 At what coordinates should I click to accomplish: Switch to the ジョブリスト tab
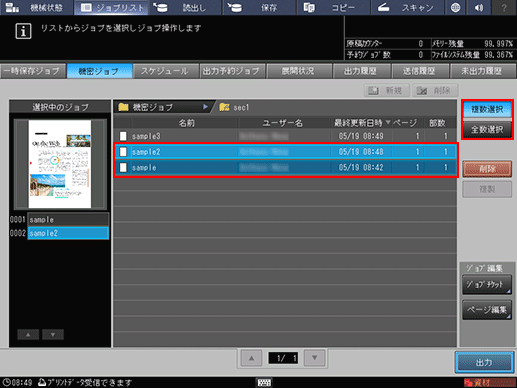click(111, 7)
